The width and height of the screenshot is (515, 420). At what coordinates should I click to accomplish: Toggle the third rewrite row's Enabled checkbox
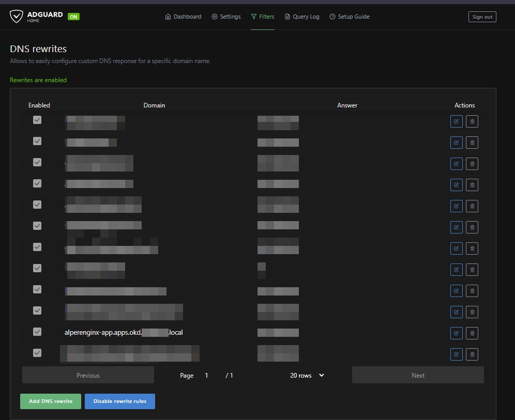coord(37,162)
